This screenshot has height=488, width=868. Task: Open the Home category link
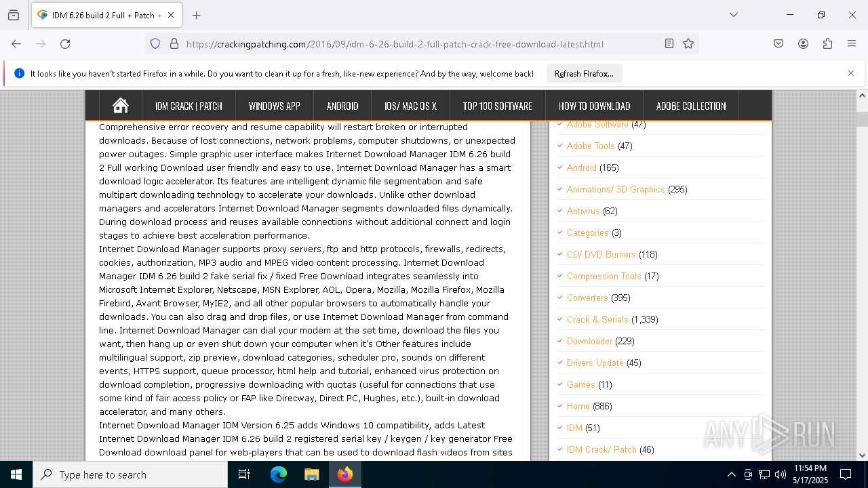(578, 406)
